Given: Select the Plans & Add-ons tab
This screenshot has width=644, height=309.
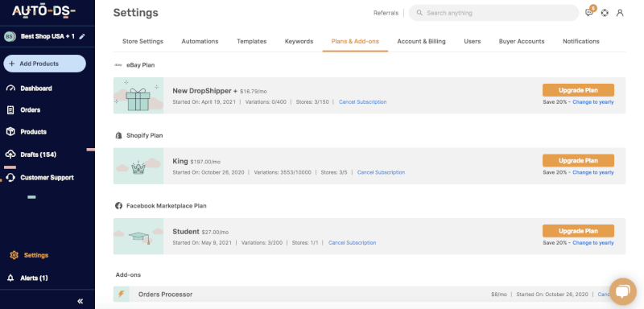Looking at the screenshot, I should [x=355, y=42].
